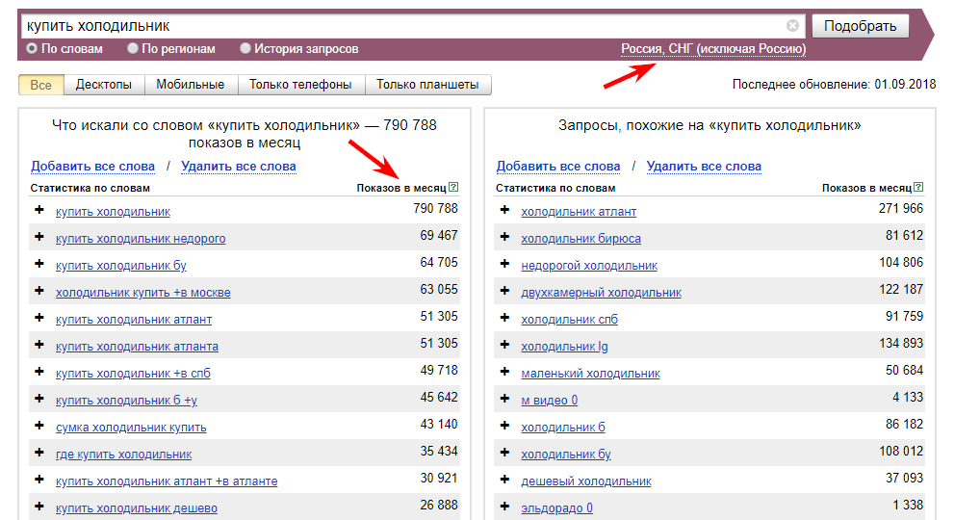Add 'купить холодильник б +у' via plus
The image size is (980, 520).
[x=39, y=398]
